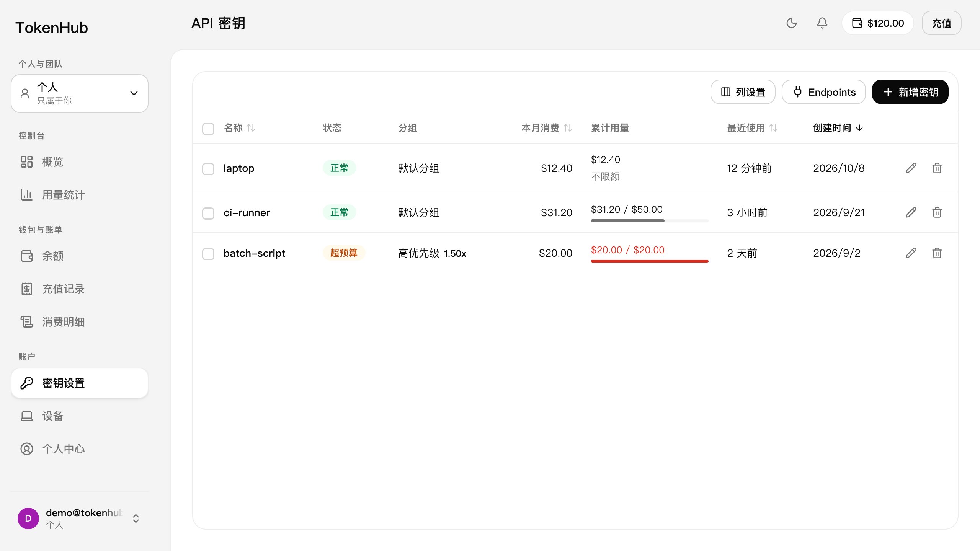980x551 pixels.
Task: Select all keys header checkbox
Action: 208,129
